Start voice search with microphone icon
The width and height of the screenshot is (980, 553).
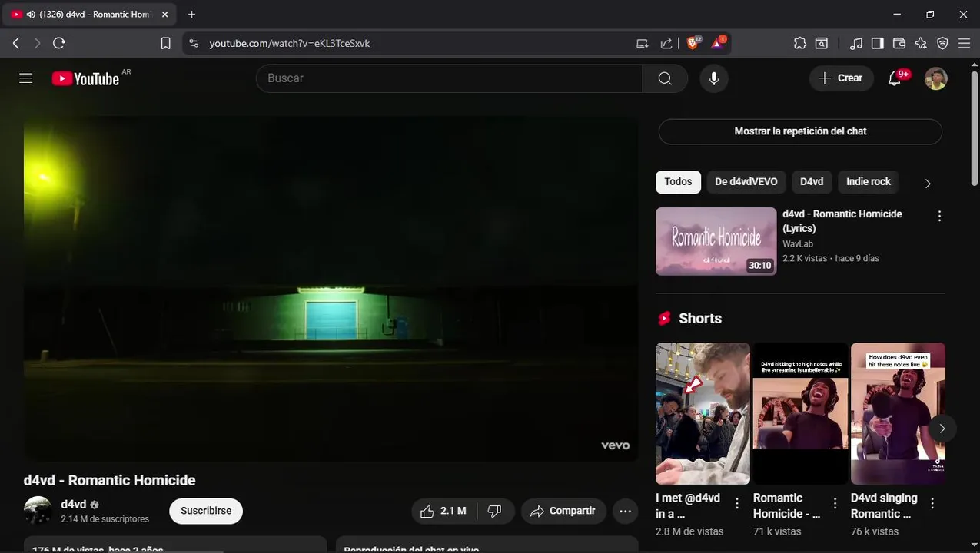pos(714,78)
